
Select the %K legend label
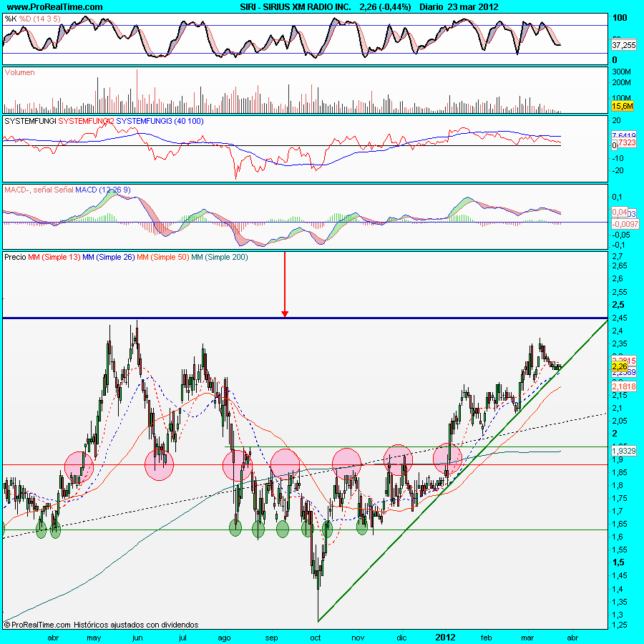[11, 19]
